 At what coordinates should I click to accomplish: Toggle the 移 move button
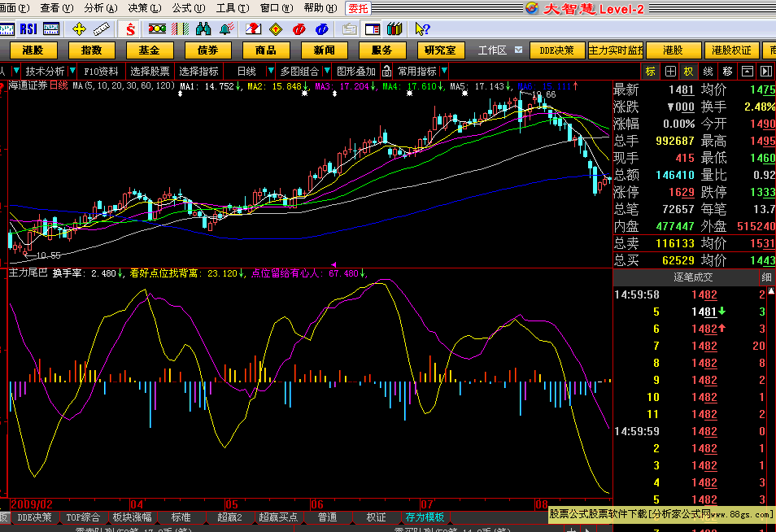coord(727,72)
